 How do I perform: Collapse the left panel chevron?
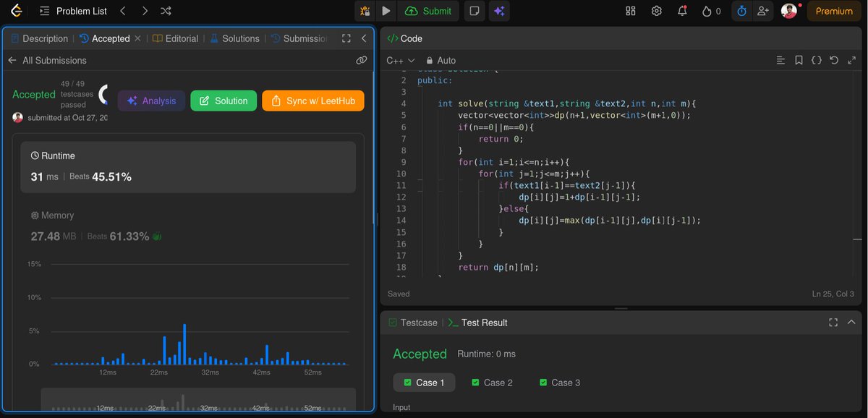point(364,38)
